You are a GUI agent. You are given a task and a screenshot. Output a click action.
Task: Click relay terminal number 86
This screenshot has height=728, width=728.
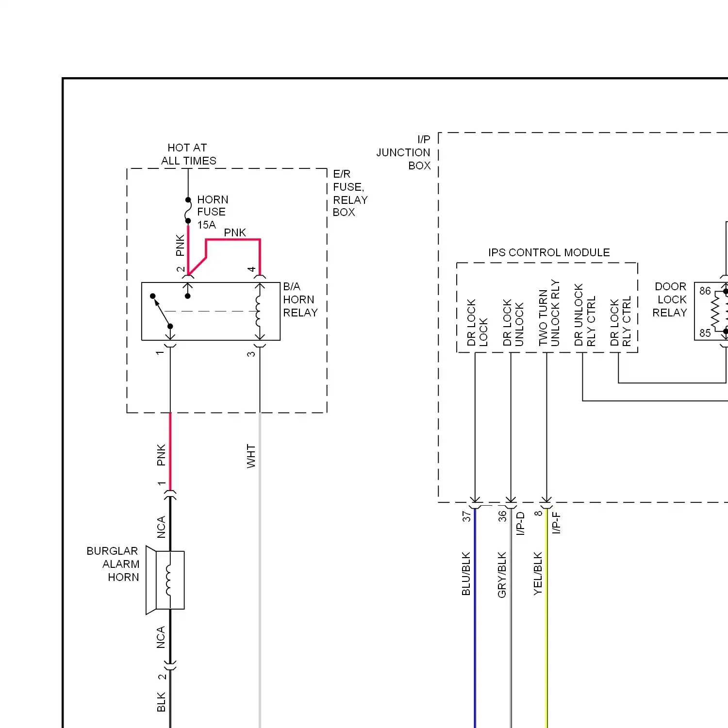[705, 291]
